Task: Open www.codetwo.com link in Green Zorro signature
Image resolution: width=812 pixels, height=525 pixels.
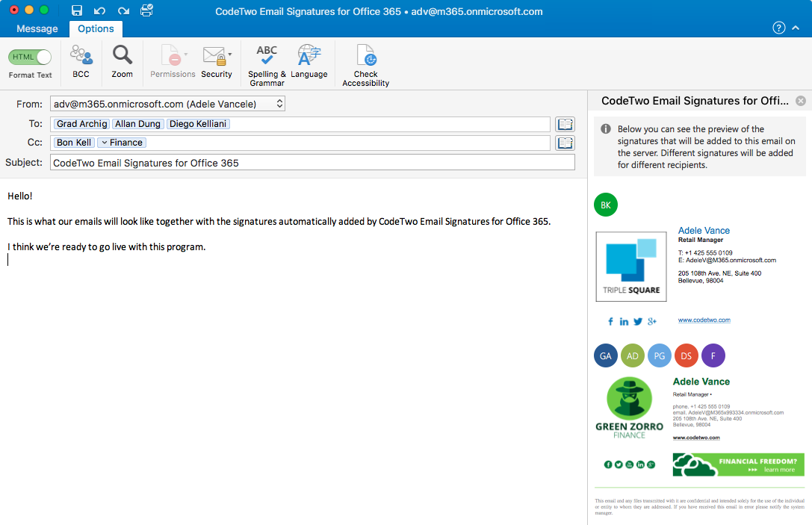Action: coord(696,438)
